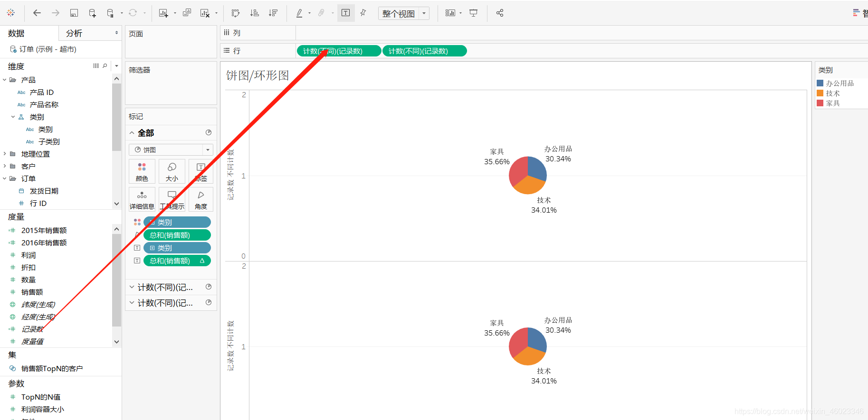Sort ascending
This screenshot has width=868, height=420.
[x=255, y=13]
